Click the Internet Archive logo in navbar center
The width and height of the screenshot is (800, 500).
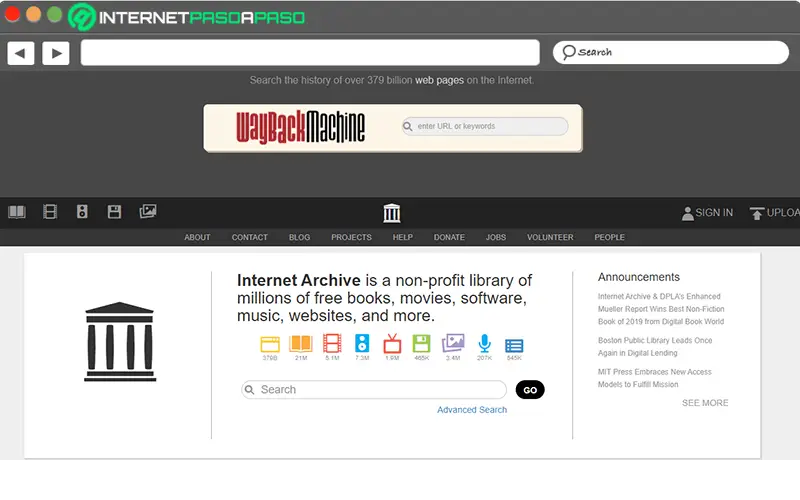click(392, 213)
